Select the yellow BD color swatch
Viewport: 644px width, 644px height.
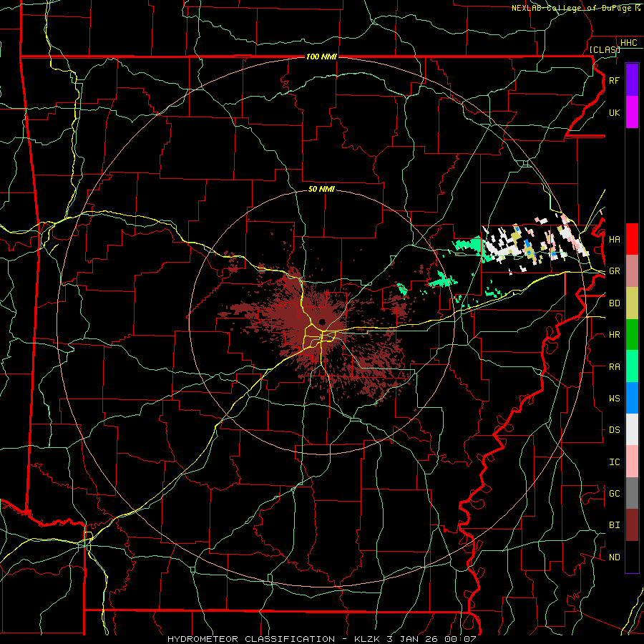(632, 303)
